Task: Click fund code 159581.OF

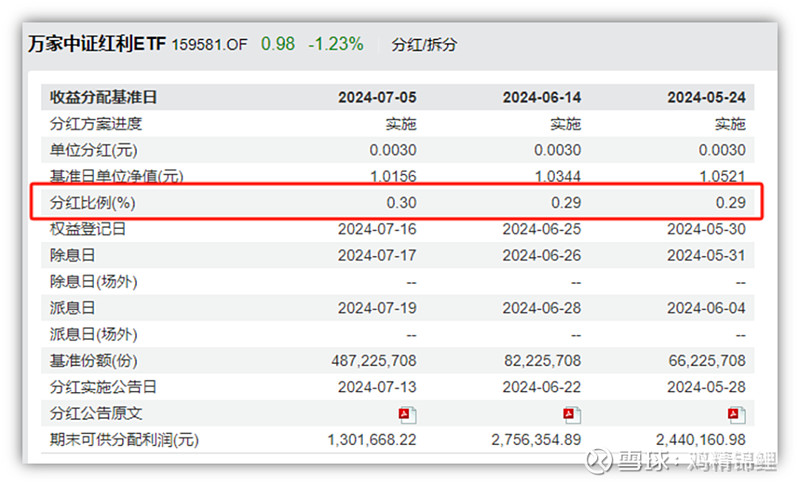Action: coord(209,45)
